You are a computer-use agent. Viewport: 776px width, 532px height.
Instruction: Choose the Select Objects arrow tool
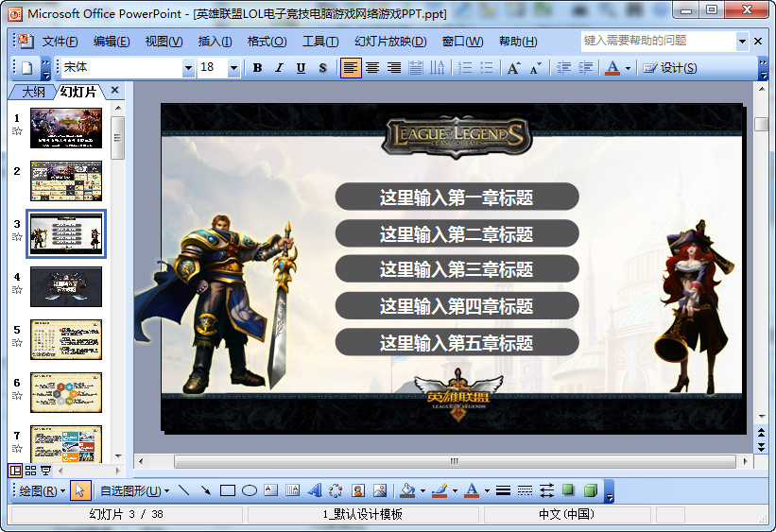click(x=79, y=491)
